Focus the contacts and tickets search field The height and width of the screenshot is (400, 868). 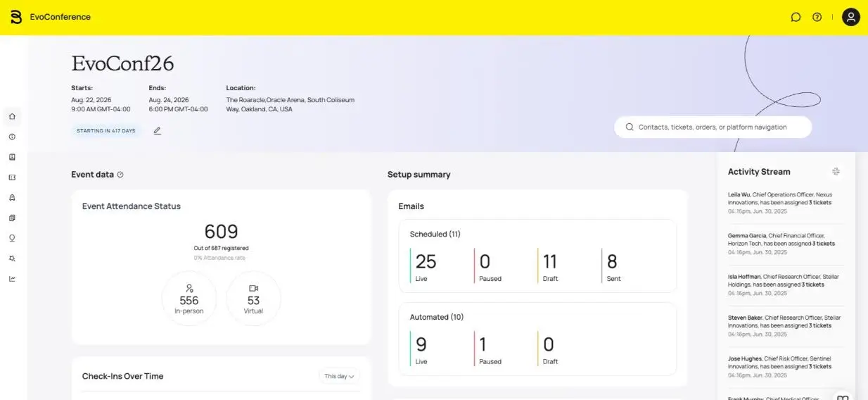tap(713, 127)
